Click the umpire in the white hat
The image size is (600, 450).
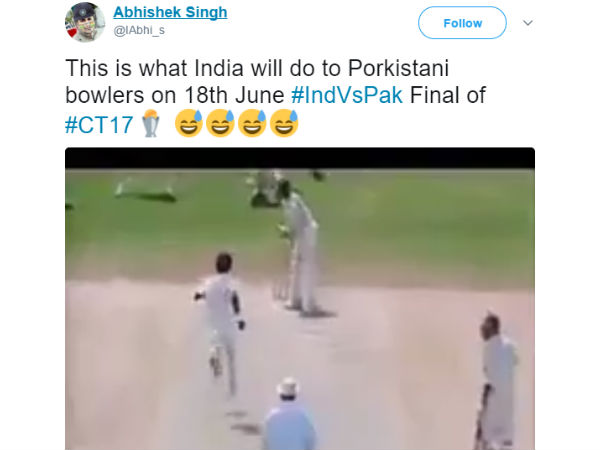pos(290,415)
